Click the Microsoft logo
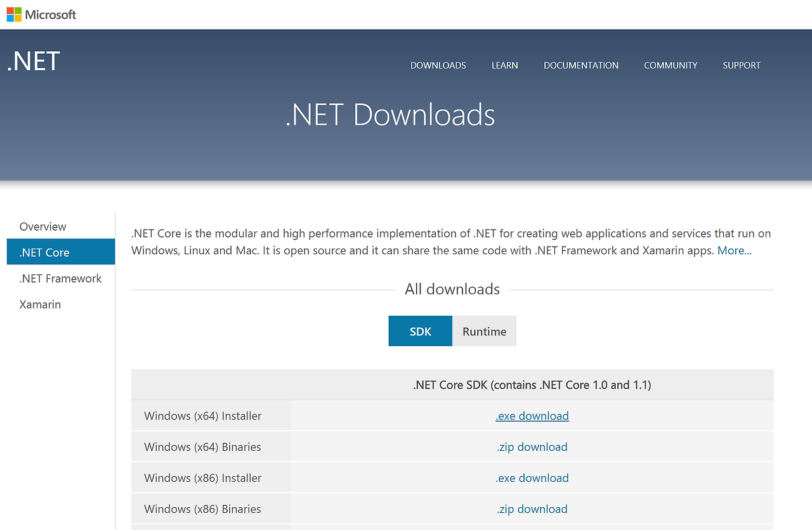This screenshot has height=530, width=812. point(41,14)
